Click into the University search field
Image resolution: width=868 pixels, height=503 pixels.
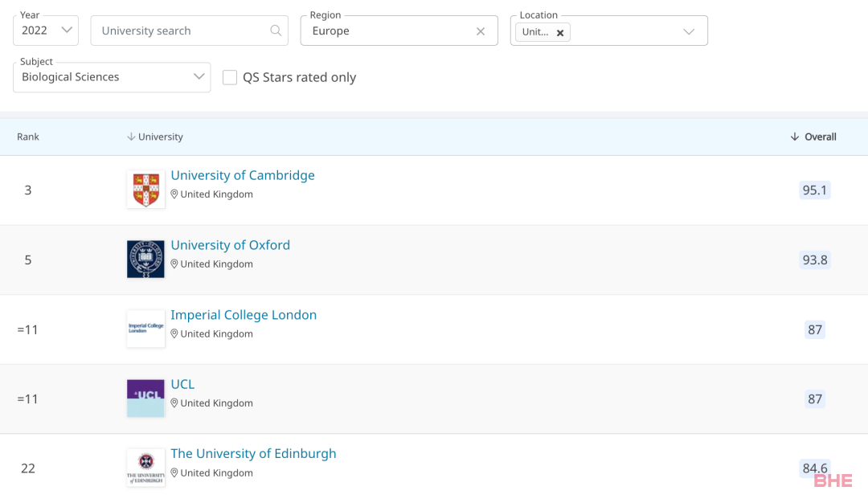[181, 31]
